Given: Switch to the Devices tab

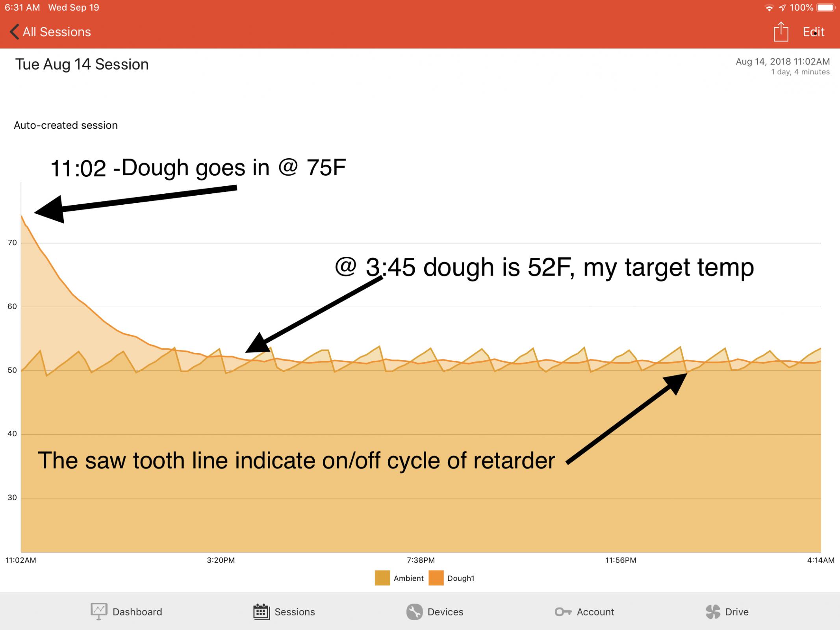Looking at the screenshot, I should pyautogui.click(x=445, y=611).
